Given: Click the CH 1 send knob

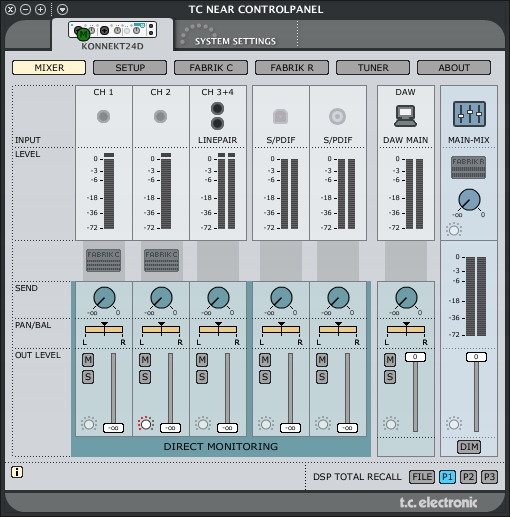Looking at the screenshot, I should point(104,298).
